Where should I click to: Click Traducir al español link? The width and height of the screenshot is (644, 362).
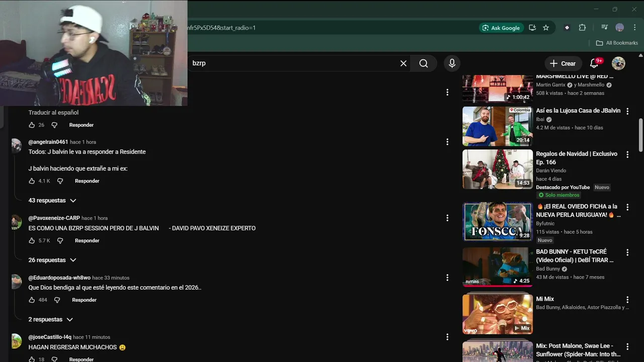coord(53,113)
